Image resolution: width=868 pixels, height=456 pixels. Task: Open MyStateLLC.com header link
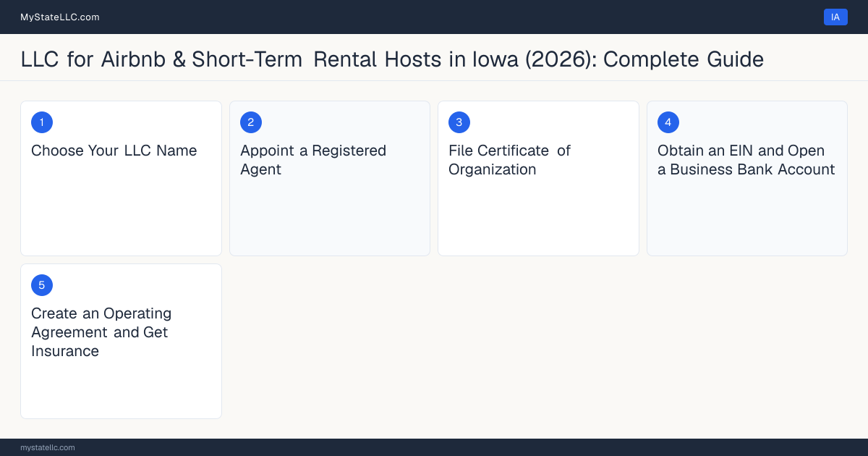coord(60,17)
